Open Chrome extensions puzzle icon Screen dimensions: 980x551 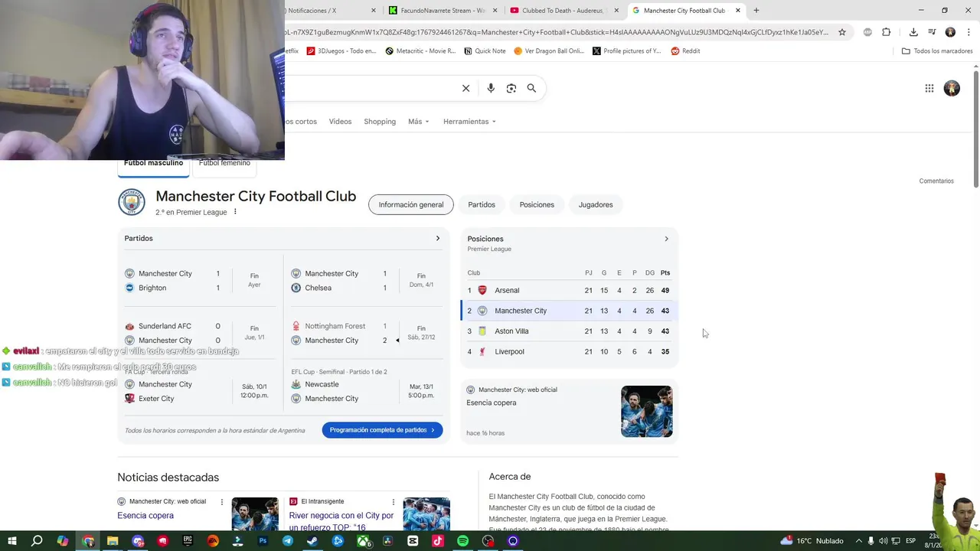tap(887, 32)
